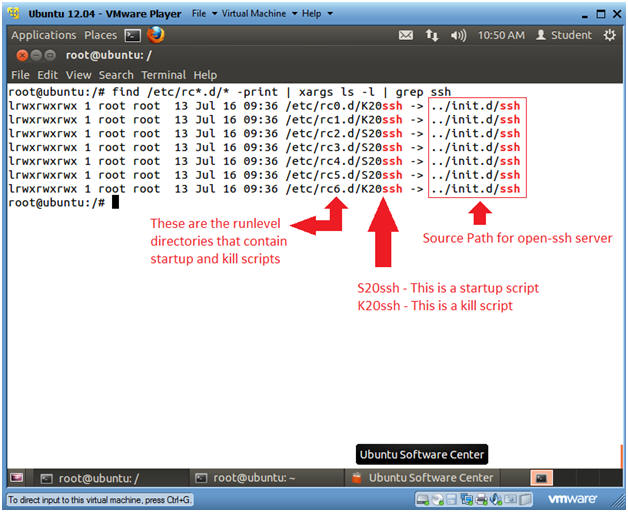Image resolution: width=628 pixels, height=512 pixels.
Task: Open the terminal's File menu
Action: (20, 75)
